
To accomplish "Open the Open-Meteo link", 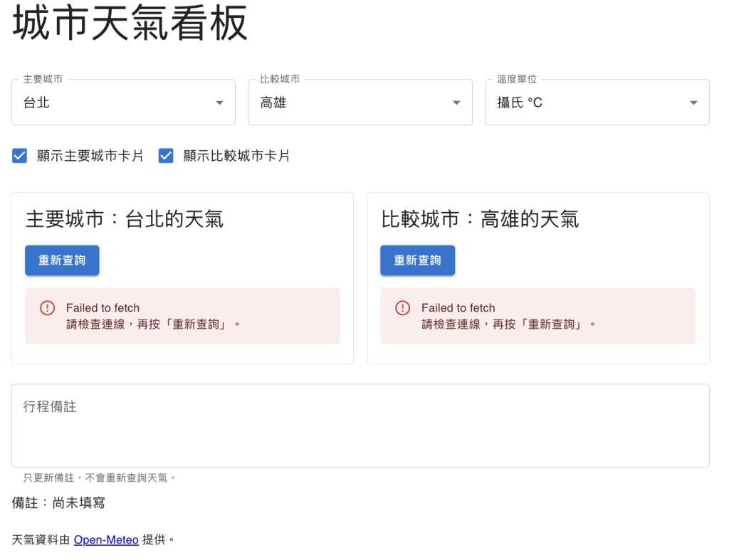I will click(x=106, y=539).
